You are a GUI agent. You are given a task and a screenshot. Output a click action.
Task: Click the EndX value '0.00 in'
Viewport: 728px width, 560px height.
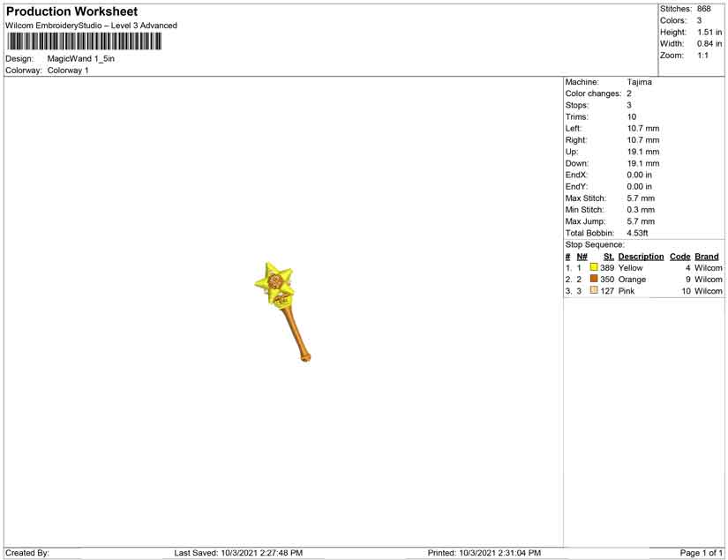tap(640, 175)
